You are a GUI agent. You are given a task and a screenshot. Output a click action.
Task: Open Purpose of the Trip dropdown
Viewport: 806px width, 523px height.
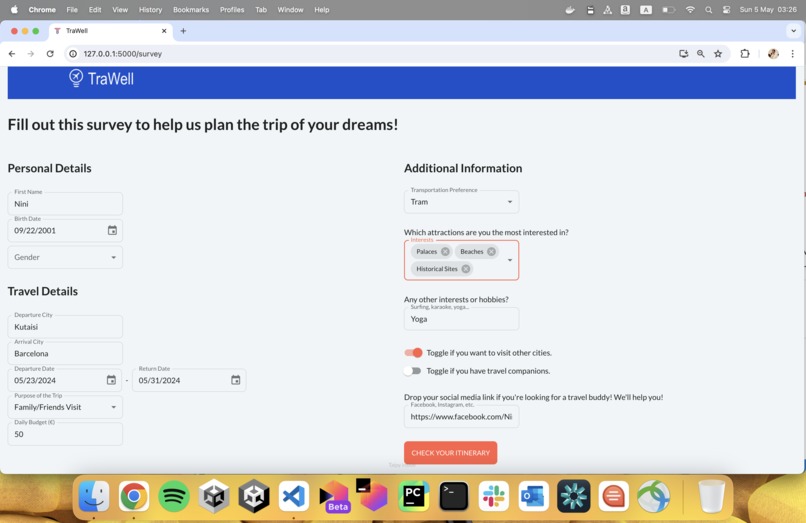click(x=65, y=407)
